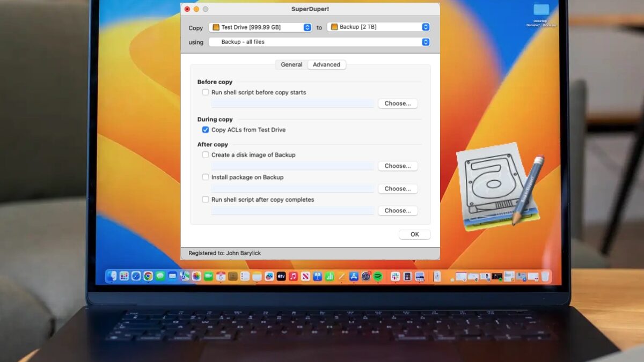Image resolution: width=644 pixels, height=362 pixels.
Task: Open Messages from the Dock
Action: click(x=160, y=276)
